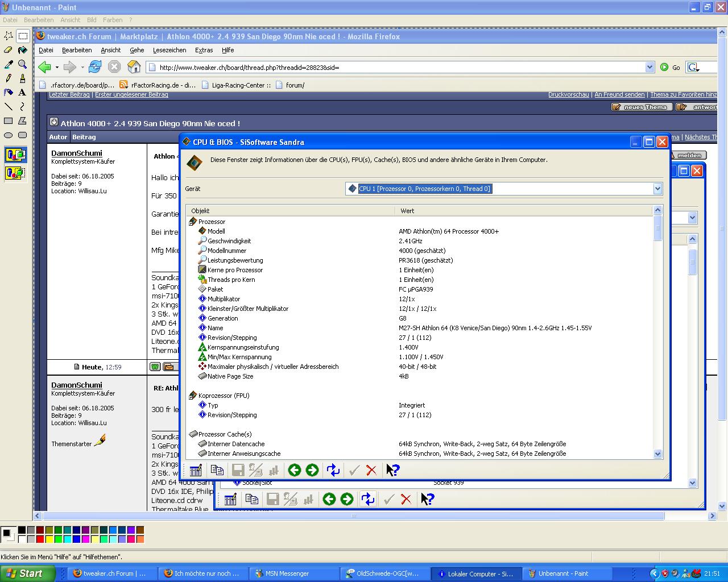
Task: Click Paint's horizontal canvas scrollbar
Action: (353, 516)
